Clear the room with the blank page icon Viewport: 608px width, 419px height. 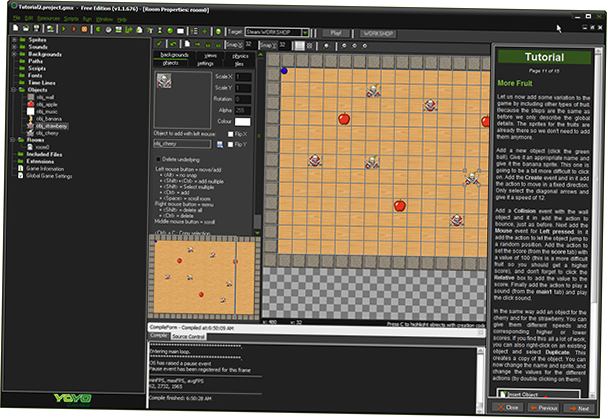pyautogui.click(x=187, y=44)
